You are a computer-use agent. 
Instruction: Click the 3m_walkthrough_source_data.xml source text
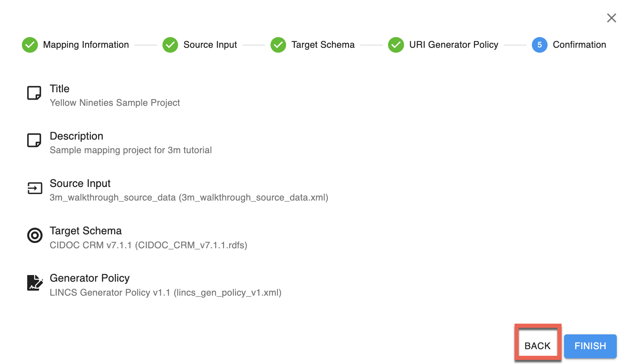pos(189,198)
